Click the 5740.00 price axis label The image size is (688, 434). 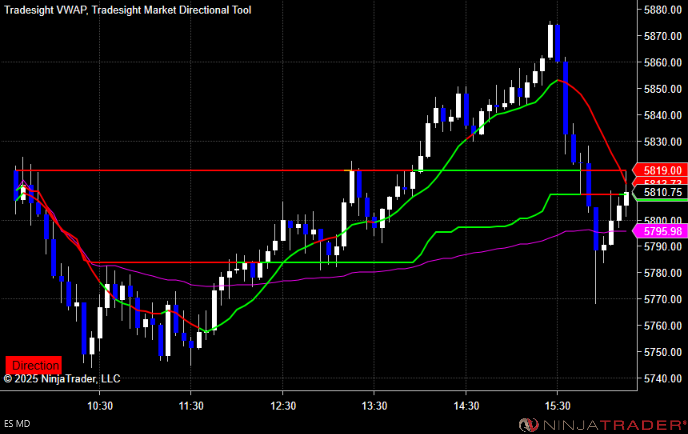click(663, 378)
